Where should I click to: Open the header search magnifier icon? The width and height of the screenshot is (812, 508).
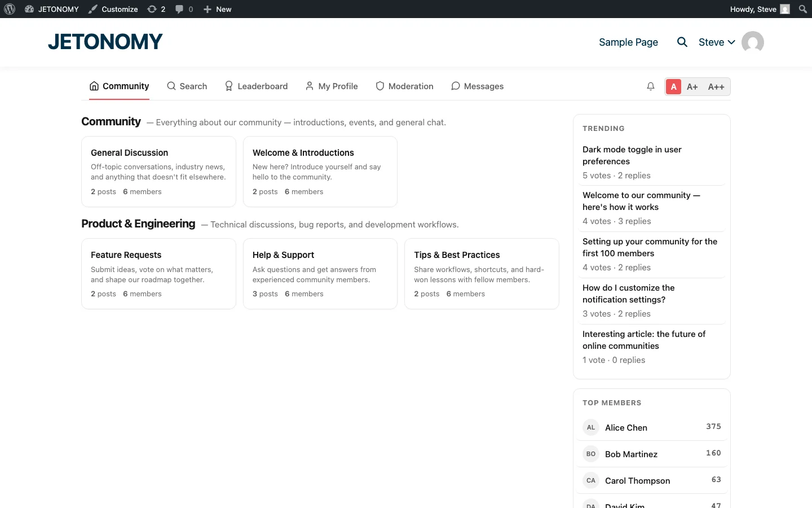click(682, 42)
